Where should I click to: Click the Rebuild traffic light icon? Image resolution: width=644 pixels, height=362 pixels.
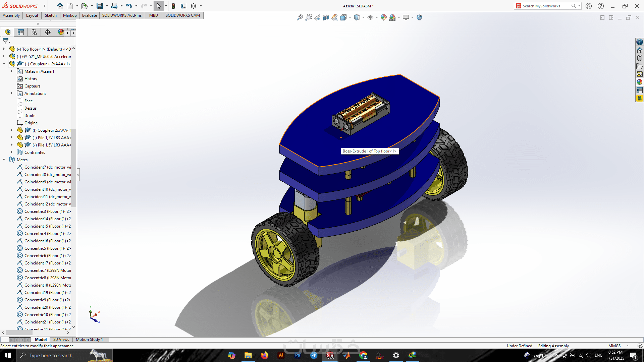pyautogui.click(x=173, y=6)
